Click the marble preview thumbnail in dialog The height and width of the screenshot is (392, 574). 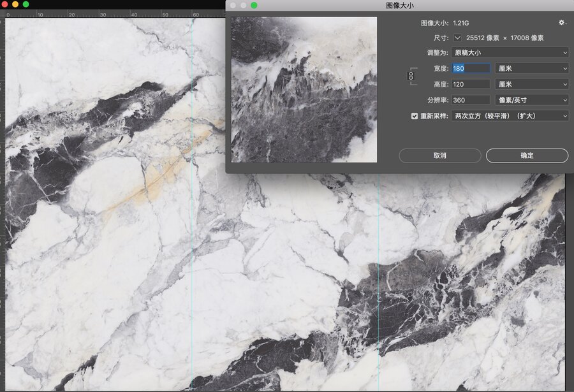pos(304,90)
